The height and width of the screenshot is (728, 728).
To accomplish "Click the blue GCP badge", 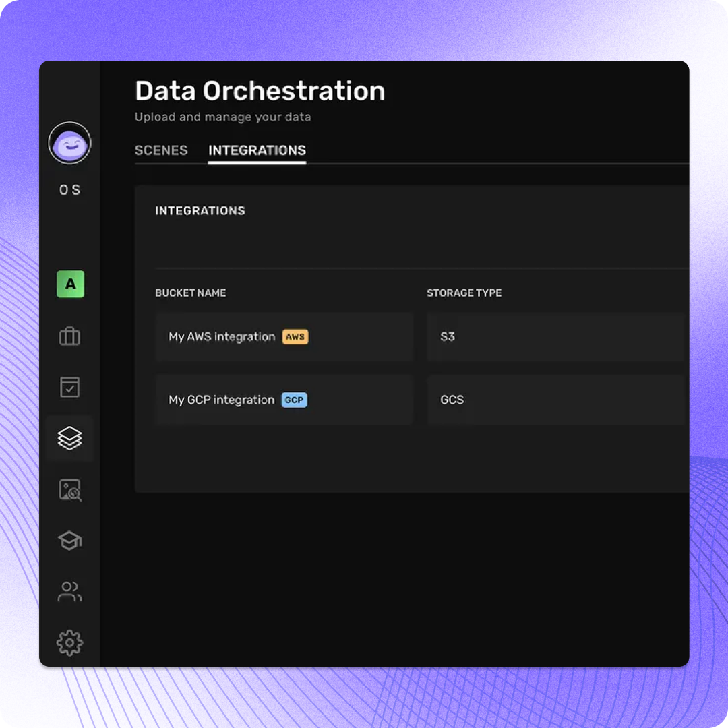I will [x=295, y=400].
